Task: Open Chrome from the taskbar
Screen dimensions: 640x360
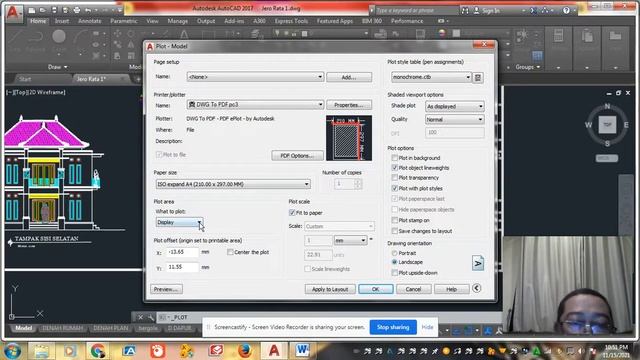Action: (98, 351)
